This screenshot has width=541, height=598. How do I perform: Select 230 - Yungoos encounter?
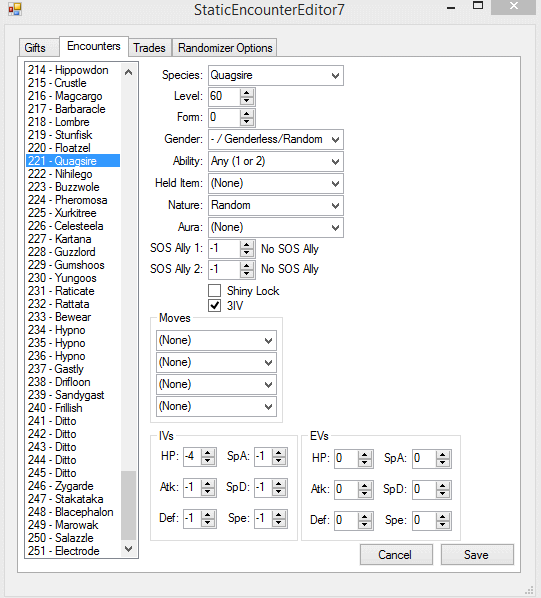point(73,278)
